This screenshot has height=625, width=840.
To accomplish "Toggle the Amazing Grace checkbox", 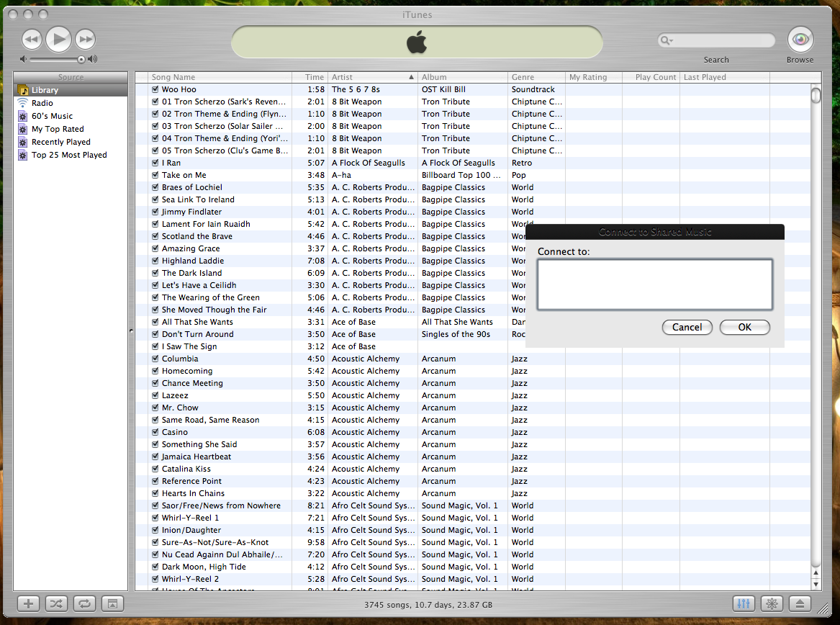I will 155,248.
